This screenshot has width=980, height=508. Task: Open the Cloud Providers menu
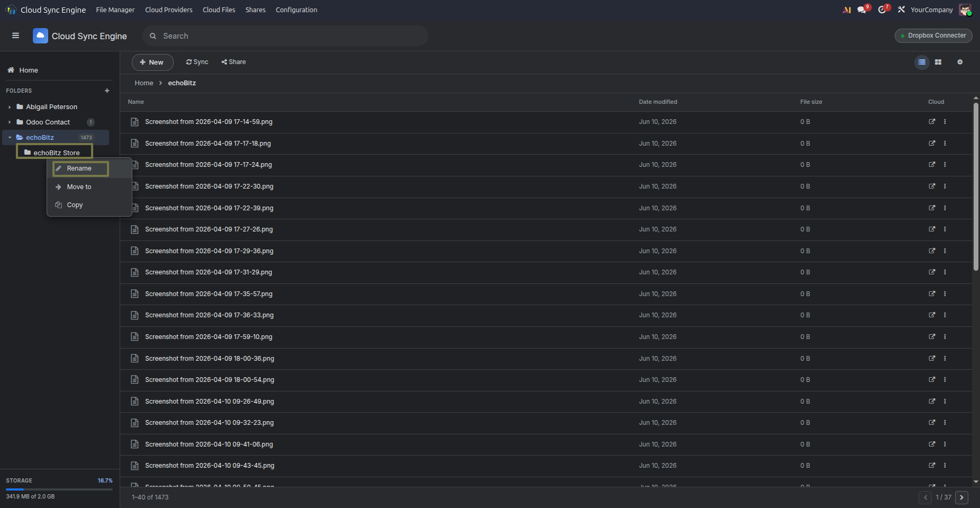169,10
